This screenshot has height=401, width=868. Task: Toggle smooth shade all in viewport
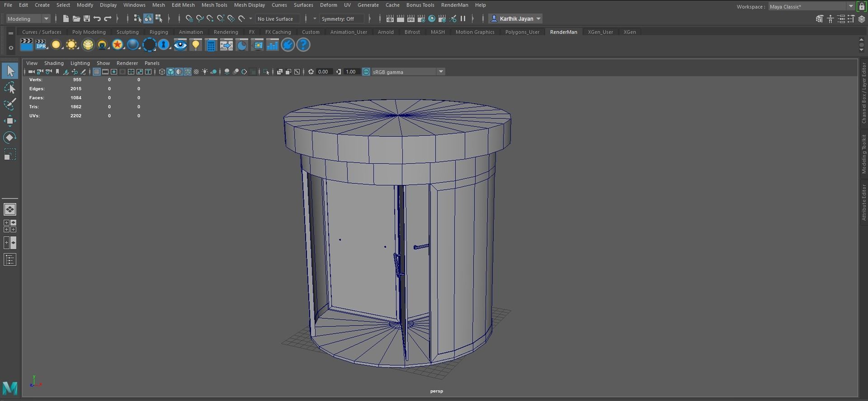[x=170, y=72]
